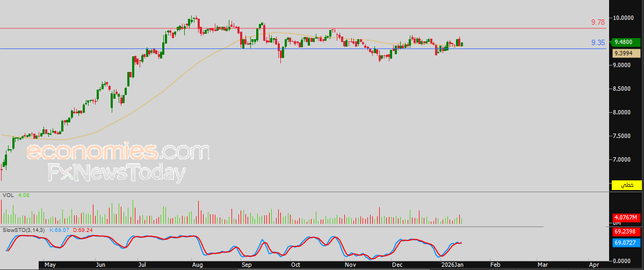Screen dimensions: 644x270
Task: Click the Aug label on time axis
Action: coord(197,265)
